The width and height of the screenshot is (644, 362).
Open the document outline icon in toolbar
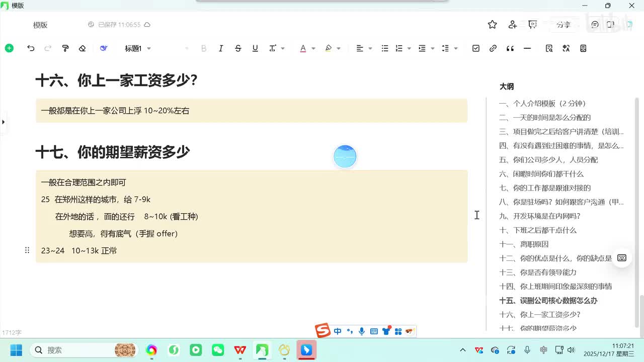[583, 48]
